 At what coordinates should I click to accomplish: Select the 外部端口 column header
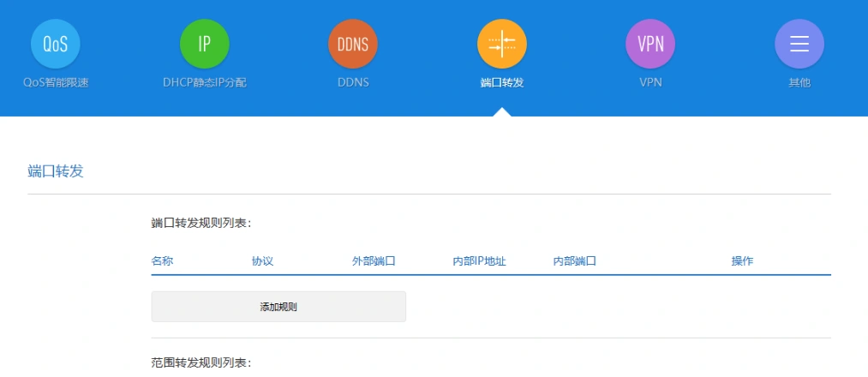[374, 260]
